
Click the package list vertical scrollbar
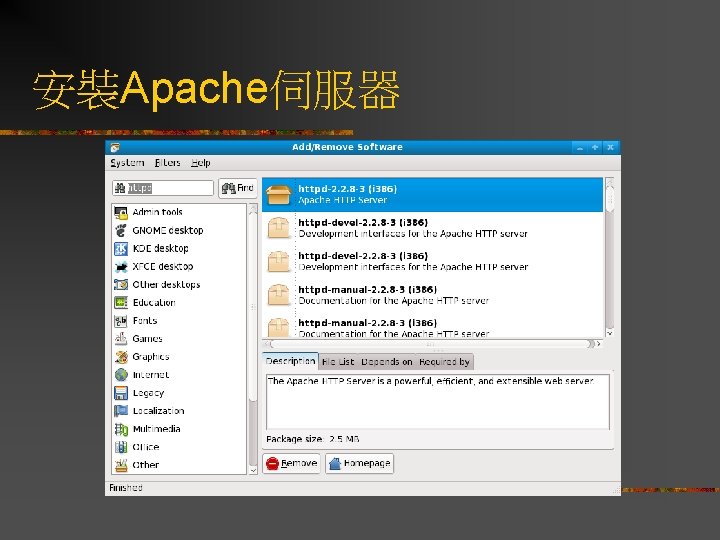point(610,257)
